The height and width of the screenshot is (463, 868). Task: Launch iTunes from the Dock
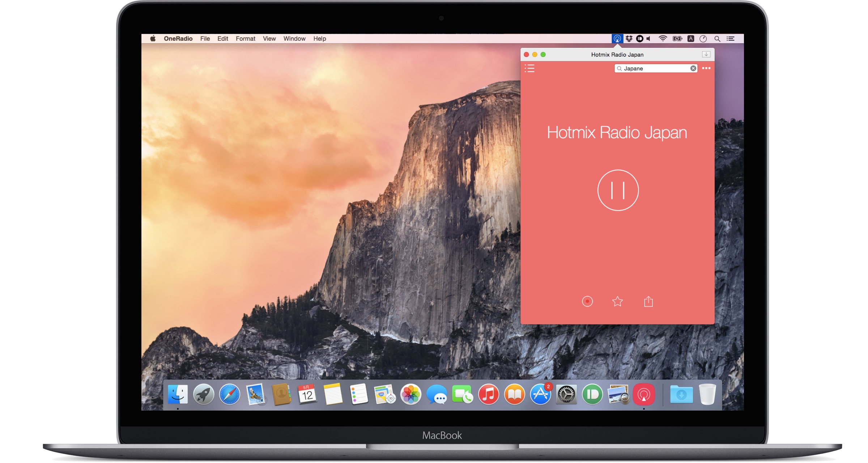pos(488,394)
